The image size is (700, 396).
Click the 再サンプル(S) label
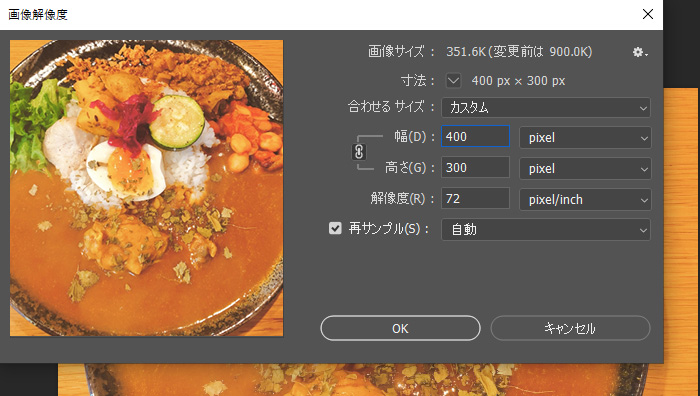[x=388, y=229]
